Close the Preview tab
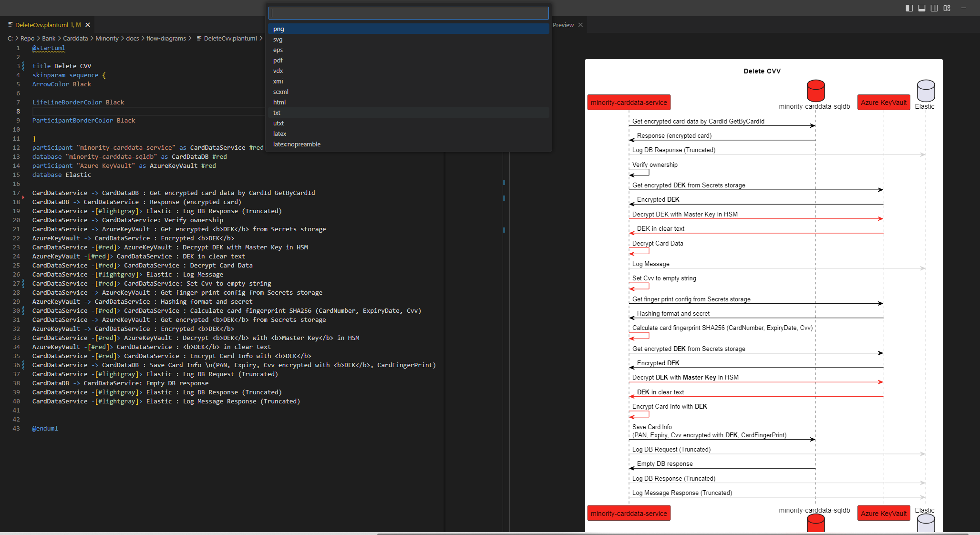This screenshot has width=980, height=535. 580,25
